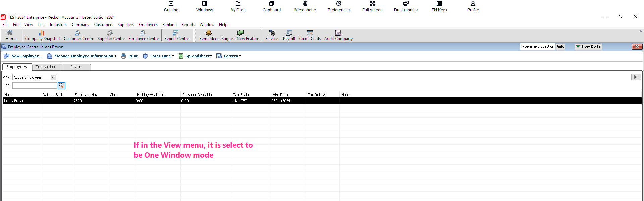
Task: Expand the toolbar overflow chevron
Action: [x=641, y=31]
